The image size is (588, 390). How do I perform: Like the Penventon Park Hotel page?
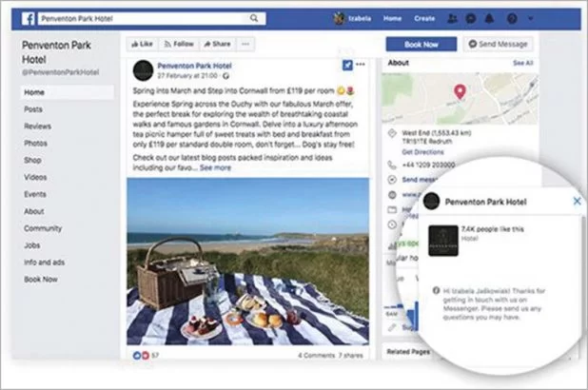[142, 44]
